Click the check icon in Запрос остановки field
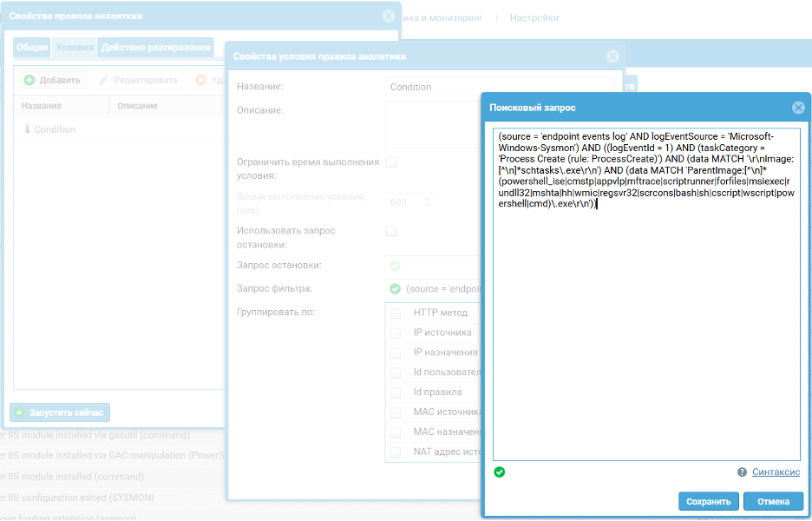812x521 pixels. [396, 266]
